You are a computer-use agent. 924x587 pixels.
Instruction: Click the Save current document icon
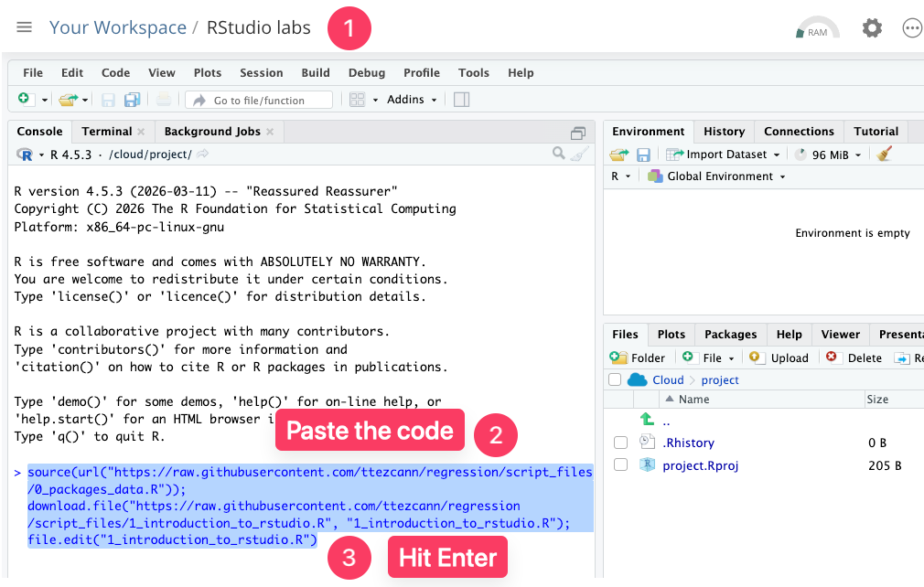click(x=108, y=100)
